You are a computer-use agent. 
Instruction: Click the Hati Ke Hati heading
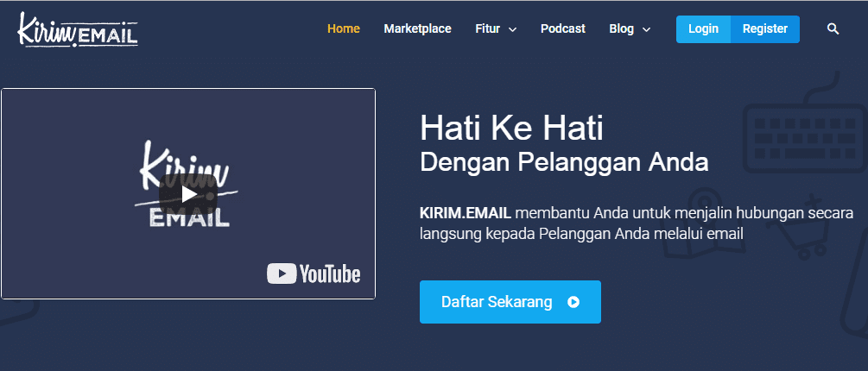(511, 129)
